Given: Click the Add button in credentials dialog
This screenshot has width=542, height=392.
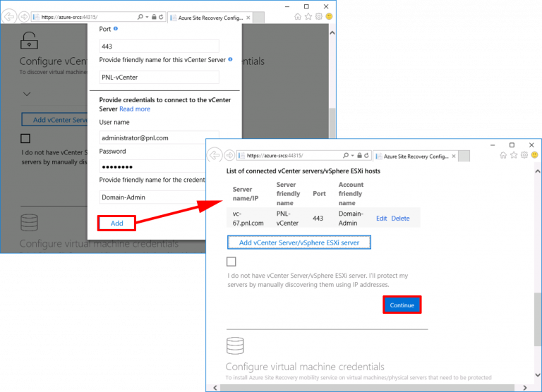Looking at the screenshot, I should (x=117, y=223).
